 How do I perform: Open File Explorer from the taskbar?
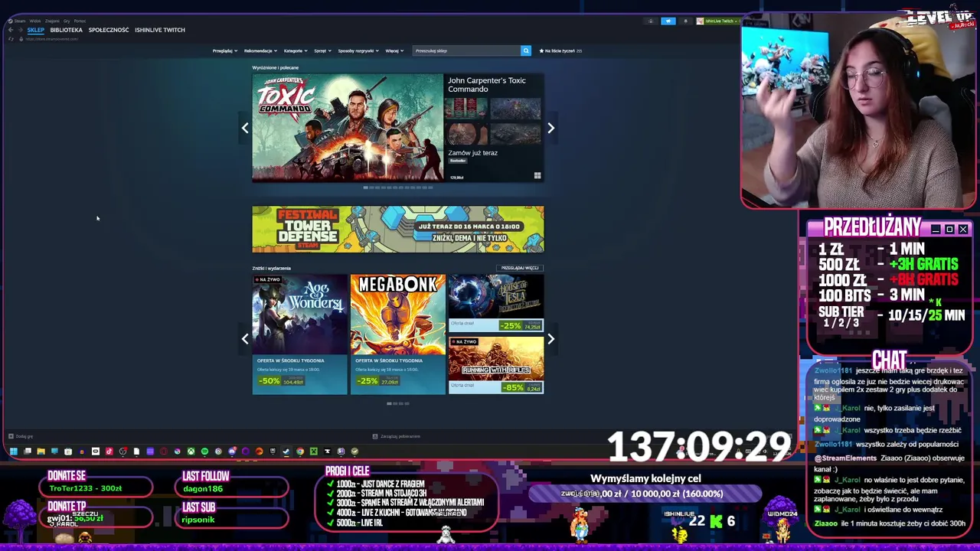pos(41,452)
